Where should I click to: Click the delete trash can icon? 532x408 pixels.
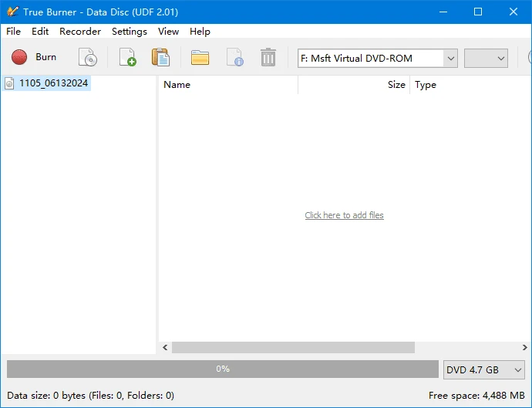tap(268, 57)
